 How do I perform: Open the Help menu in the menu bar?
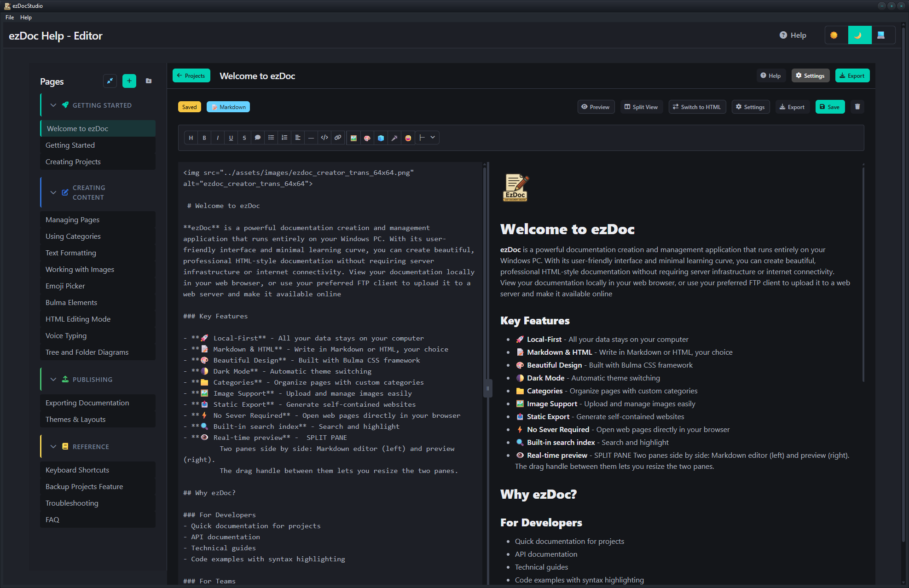coord(26,17)
